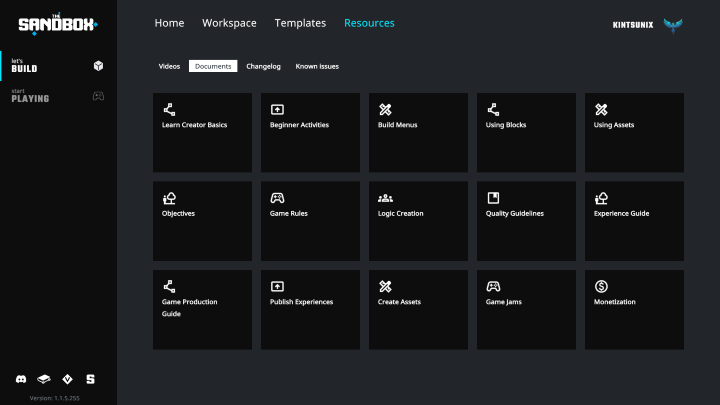
Task: Click the Learn Creator Basics icon
Action: coord(169,109)
